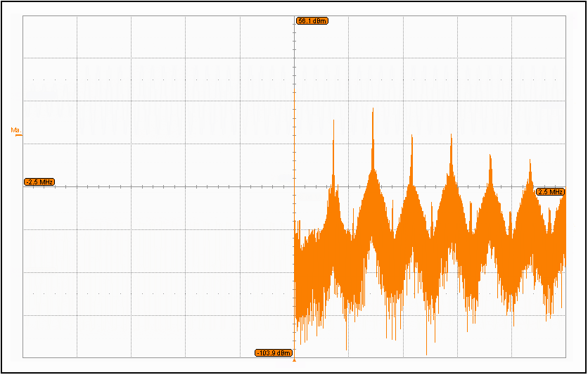Click the bottom-right corner grid cell
588x375 pixels.
point(539,336)
